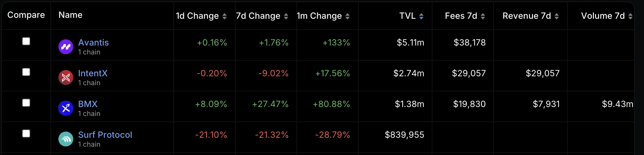Open the Surf Protocol link
644x155 pixels.
click(105, 135)
